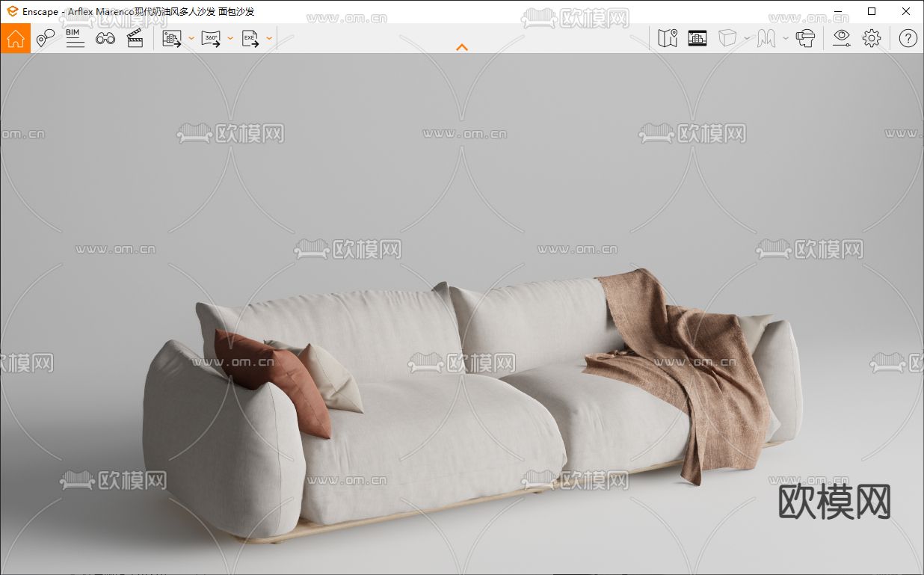Image resolution: width=924 pixels, height=575 pixels.
Task: Open the binoculars view icon
Action: pos(105,38)
